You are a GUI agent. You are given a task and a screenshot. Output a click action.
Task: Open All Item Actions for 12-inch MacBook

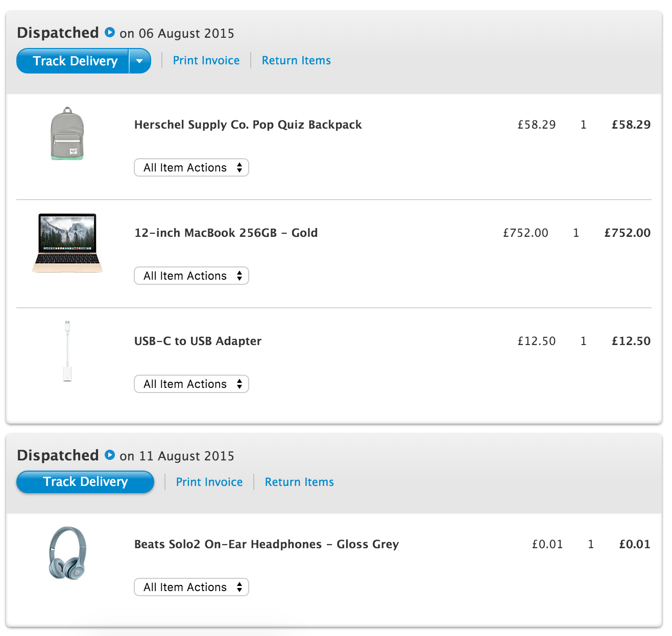(191, 276)
